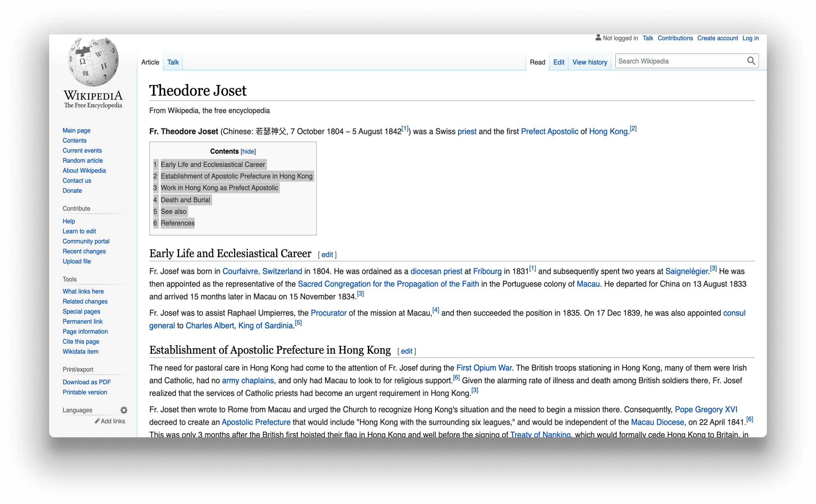Screen dimensions: 816x504
Task: Open sidebar Contents link
Action: 74,140
